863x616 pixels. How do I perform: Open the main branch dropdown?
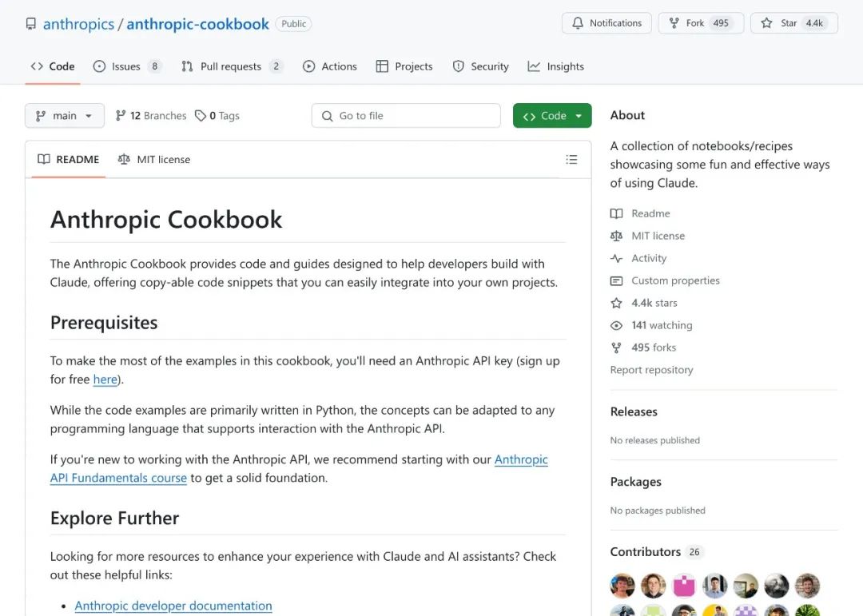pos(65,116)
